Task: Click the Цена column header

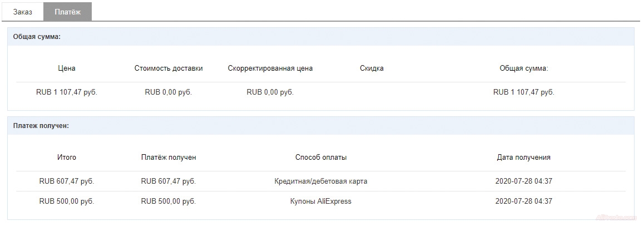Action: click(x=67, y=68)
